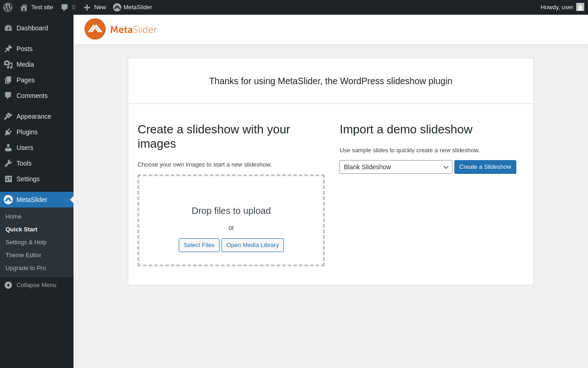The image size is (588, 368).
Task: Go to Theme Editor submenu item
Action: coord(23,255)
